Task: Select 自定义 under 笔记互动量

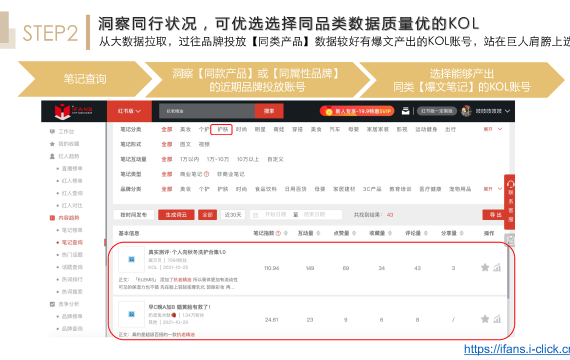Action: [276, 159]
